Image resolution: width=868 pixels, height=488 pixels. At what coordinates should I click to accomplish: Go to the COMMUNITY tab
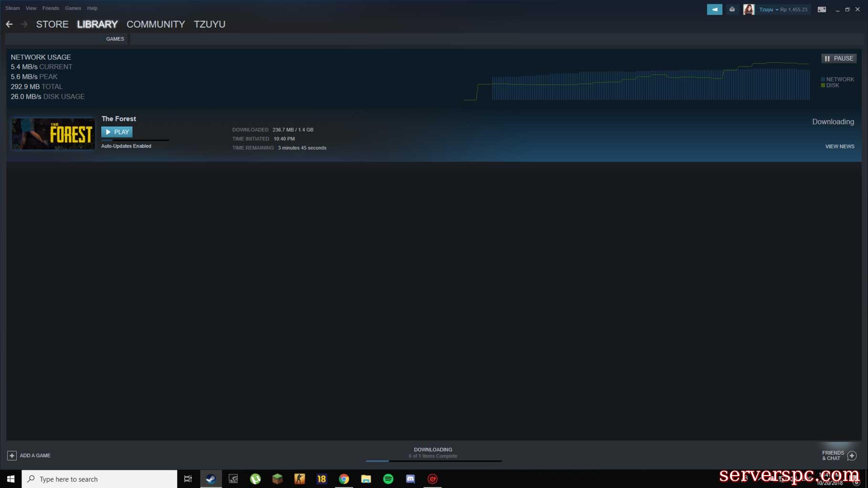point(156,24)
